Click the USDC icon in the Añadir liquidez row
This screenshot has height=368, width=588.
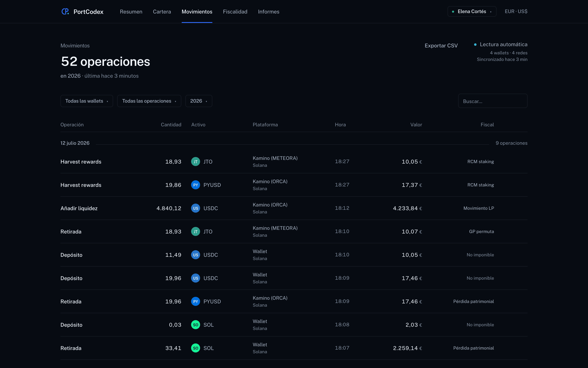[x=195, y=208]
